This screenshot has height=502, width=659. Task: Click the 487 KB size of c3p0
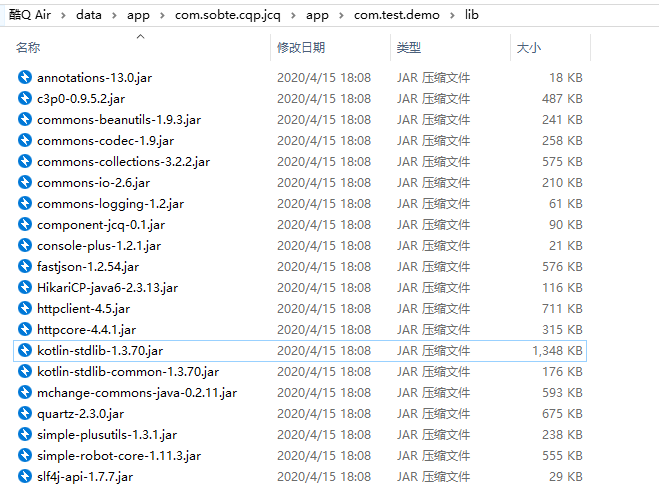click(x=562, y=98)
